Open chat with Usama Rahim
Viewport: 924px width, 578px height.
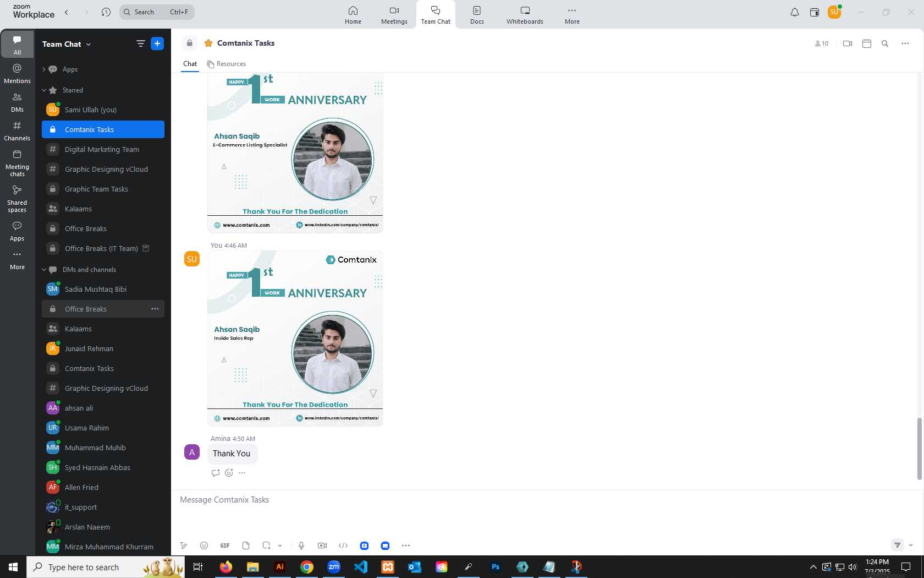click(103, 428)
